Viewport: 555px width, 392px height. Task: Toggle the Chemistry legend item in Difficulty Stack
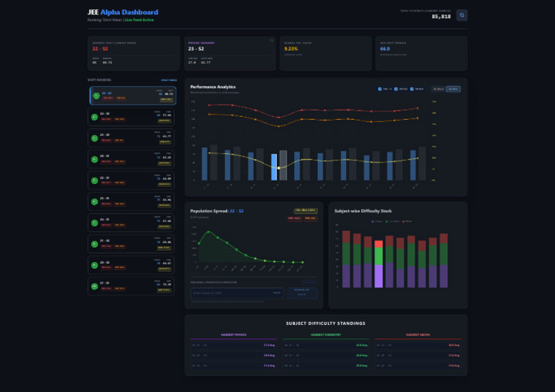pos(392,222)
